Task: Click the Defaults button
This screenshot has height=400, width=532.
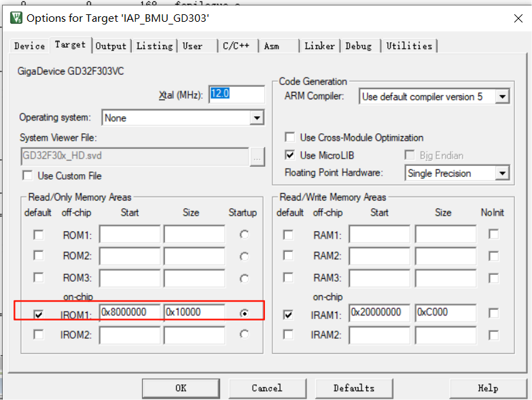Action: [354, 388]
